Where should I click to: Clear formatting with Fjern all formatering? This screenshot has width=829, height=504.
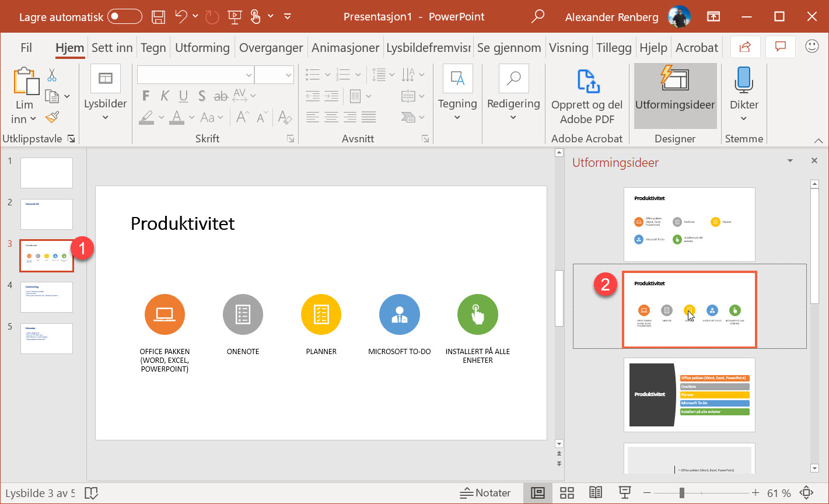point(284,117)
